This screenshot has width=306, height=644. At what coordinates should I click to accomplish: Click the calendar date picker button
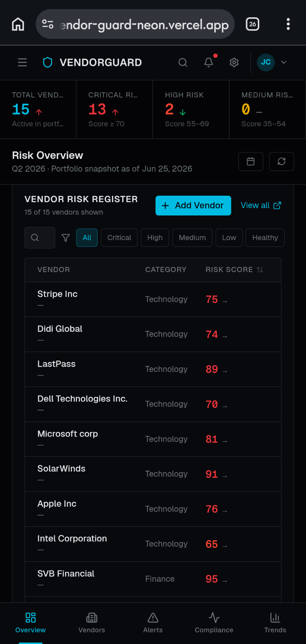[x=251, y=162]
